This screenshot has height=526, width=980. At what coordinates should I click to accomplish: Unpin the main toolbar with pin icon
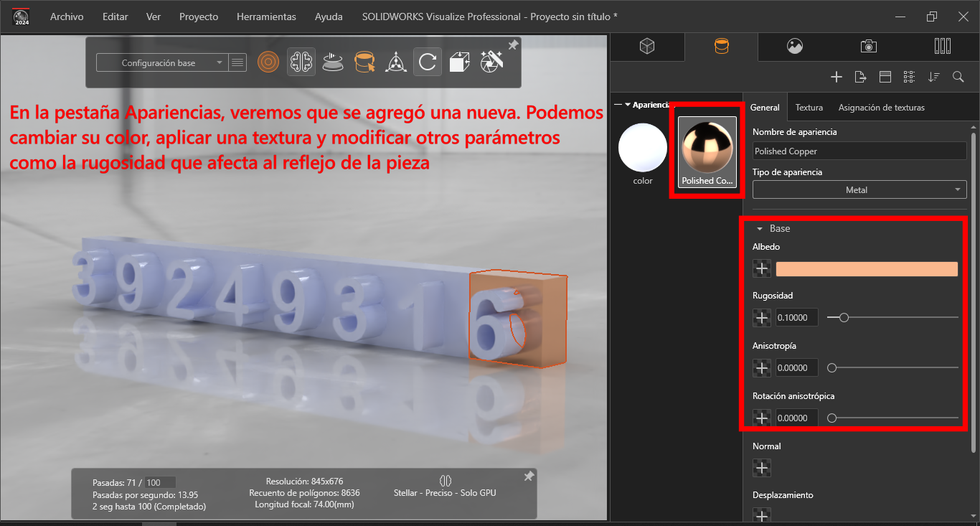coord(513,45)
